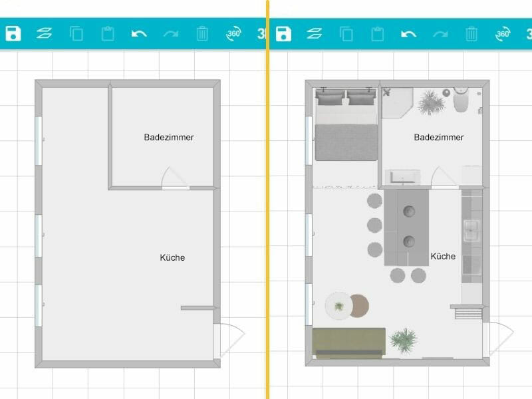Click the copy icon in right toolbar
The width and height of the screenshot is (532, 399).
pos(346,34)
